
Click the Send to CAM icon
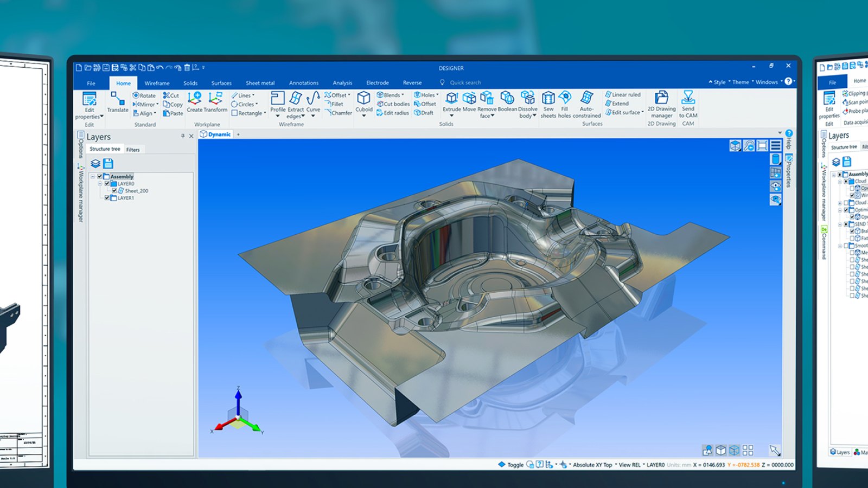coord(688,98)
